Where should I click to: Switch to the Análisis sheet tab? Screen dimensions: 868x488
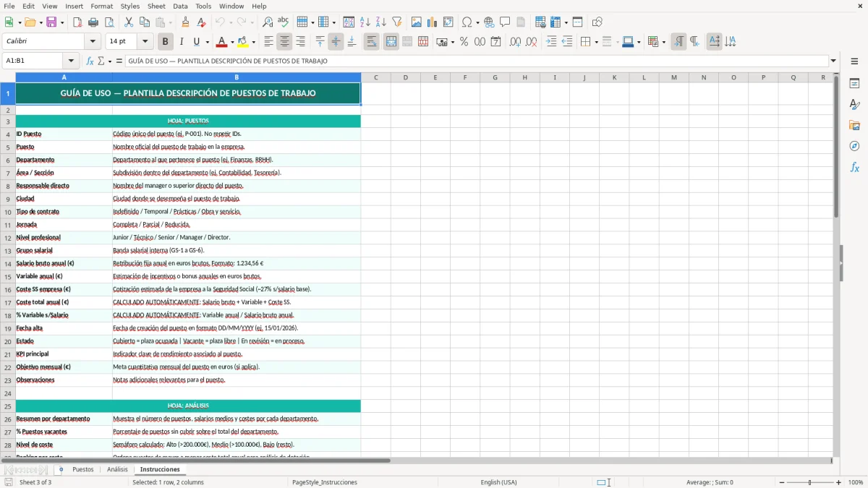[x=117, y=469]
